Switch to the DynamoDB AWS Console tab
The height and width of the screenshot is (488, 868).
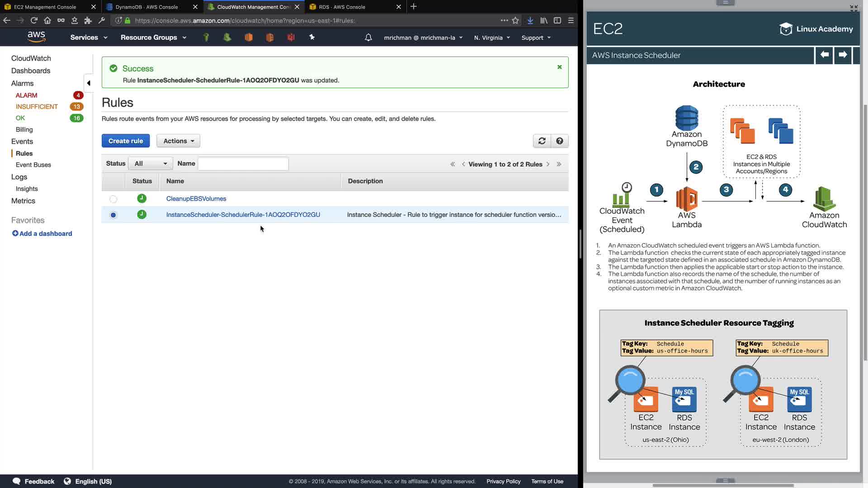pyautogui.click(x=147, y=7)
